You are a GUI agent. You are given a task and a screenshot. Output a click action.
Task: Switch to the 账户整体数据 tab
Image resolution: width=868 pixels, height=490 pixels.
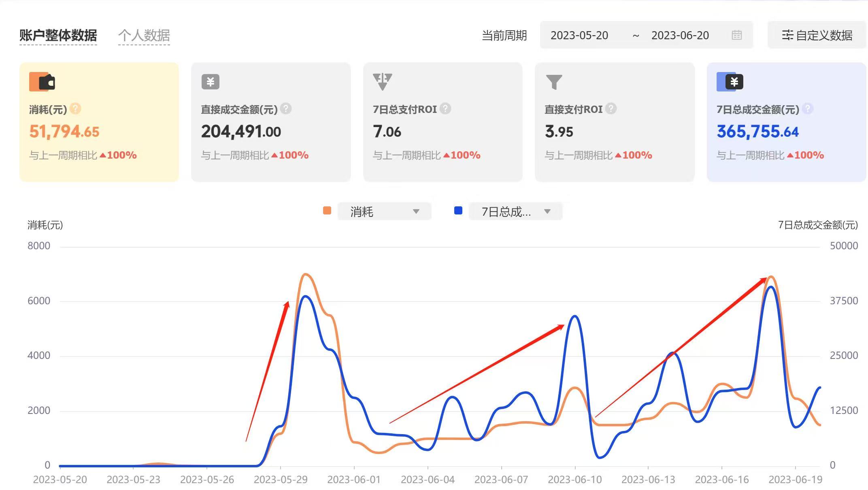[x=58, y=35]
